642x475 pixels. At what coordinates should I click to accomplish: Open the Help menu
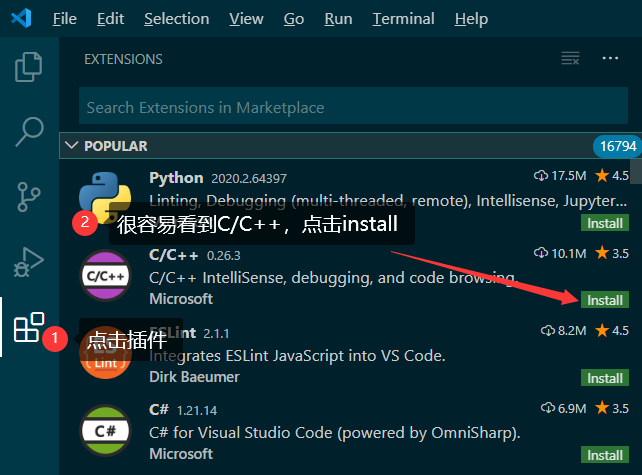[x=471, y=19]
